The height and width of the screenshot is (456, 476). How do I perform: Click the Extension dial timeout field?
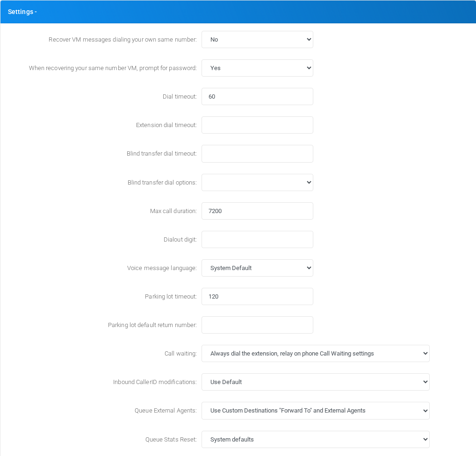[x=257, y=125]
